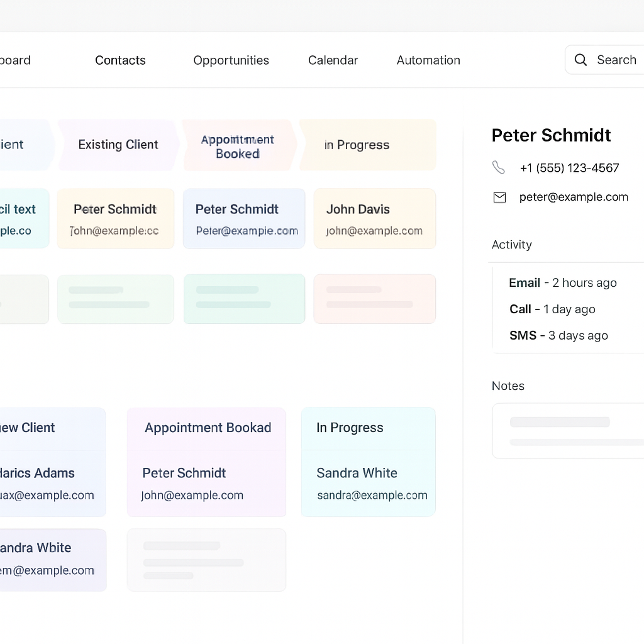
Task: Click the Notes section label
Action: 508,386
